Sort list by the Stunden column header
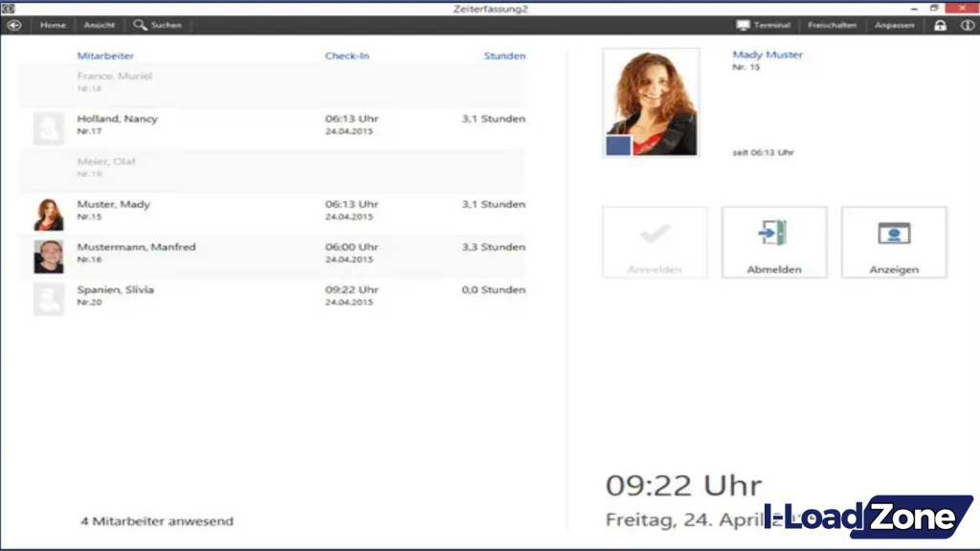The image size is (980, 551). coord(504,55)
